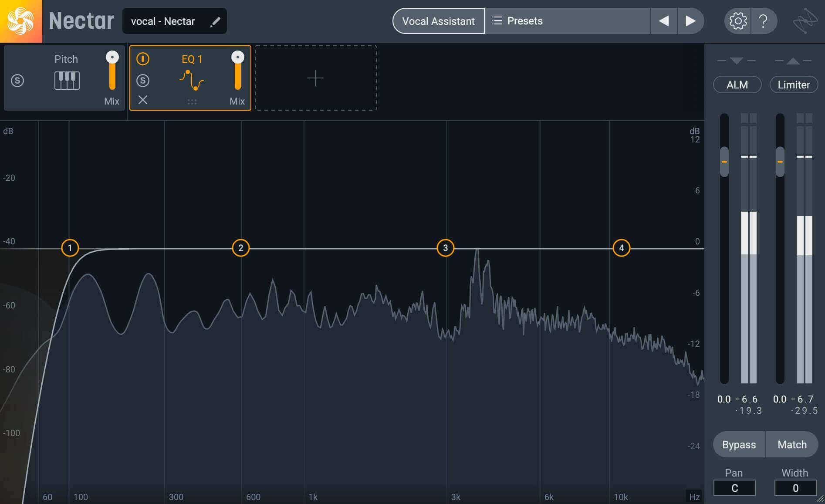Click the Pitch module title
Image resolution: width=825 pixels, height=504 pixels.
pyautogui.click(x=66, y=59)
